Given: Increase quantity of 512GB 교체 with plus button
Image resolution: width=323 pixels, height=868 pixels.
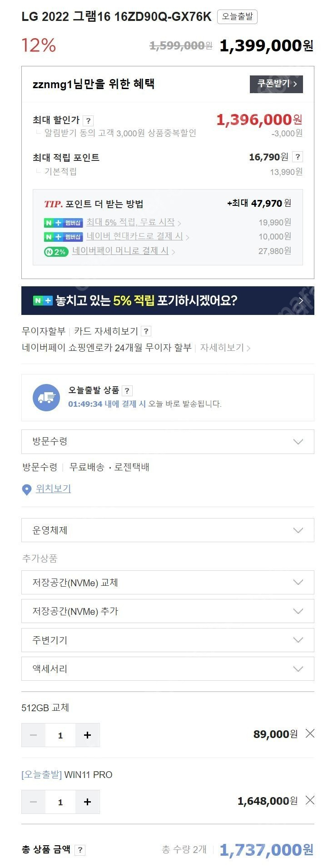Looking at the screenshot, I should coord(87,735).
